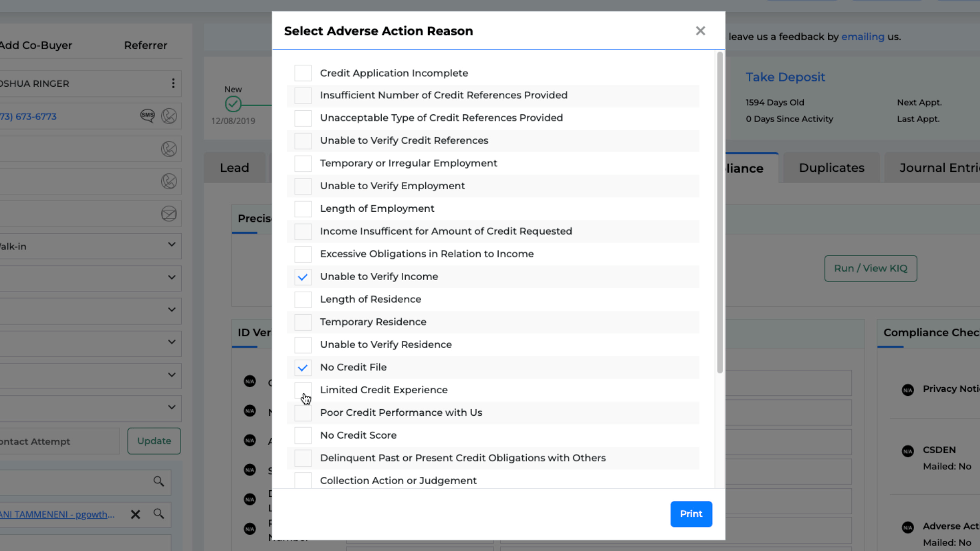Click the SMS icon next to phone number
The width and height of the screenshot is (980, 551).
click(x=148, y=116)
